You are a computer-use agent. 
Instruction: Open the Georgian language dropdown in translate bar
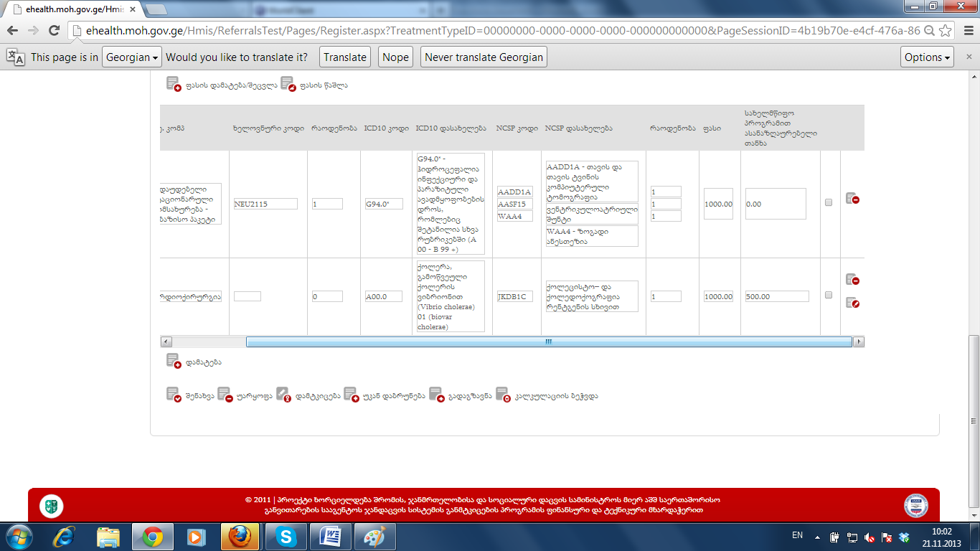tap(132, 57)
